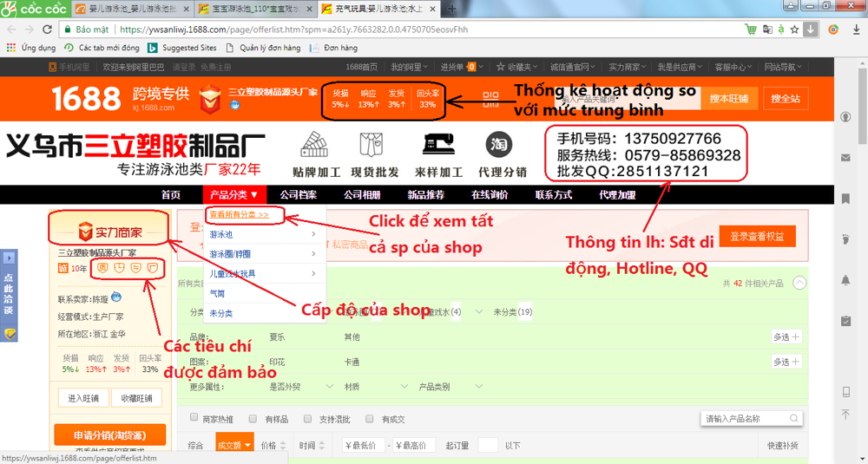Click the 实力商家 shield badge in sidebar
This screenshot has height=464, width=868.
[x=85, y=232]
